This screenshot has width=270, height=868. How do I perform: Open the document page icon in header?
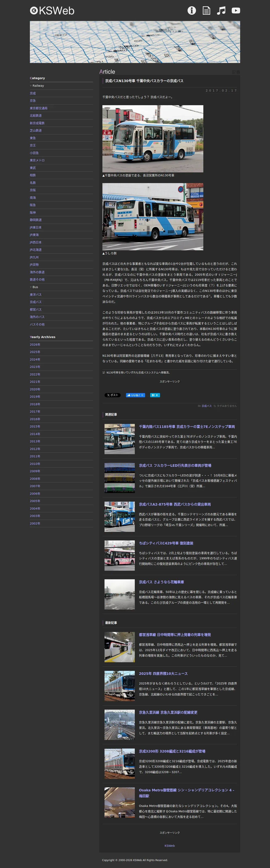coord(206,10)
